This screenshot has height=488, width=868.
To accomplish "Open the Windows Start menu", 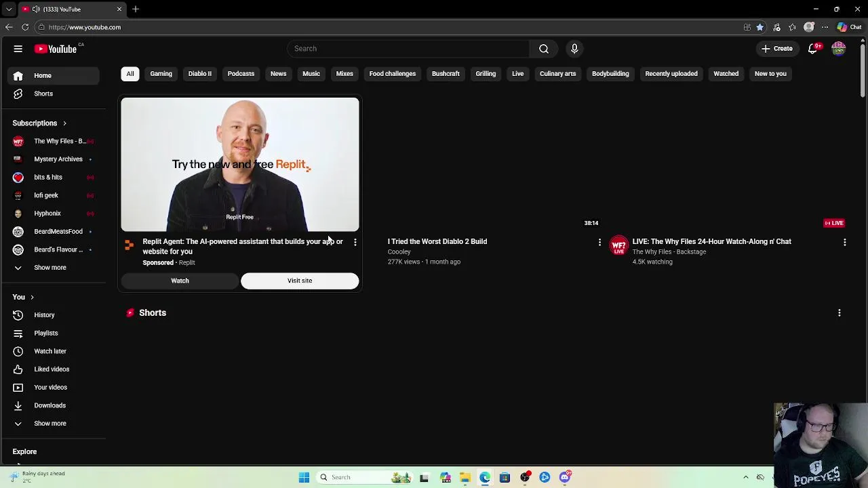I will 304,477.
